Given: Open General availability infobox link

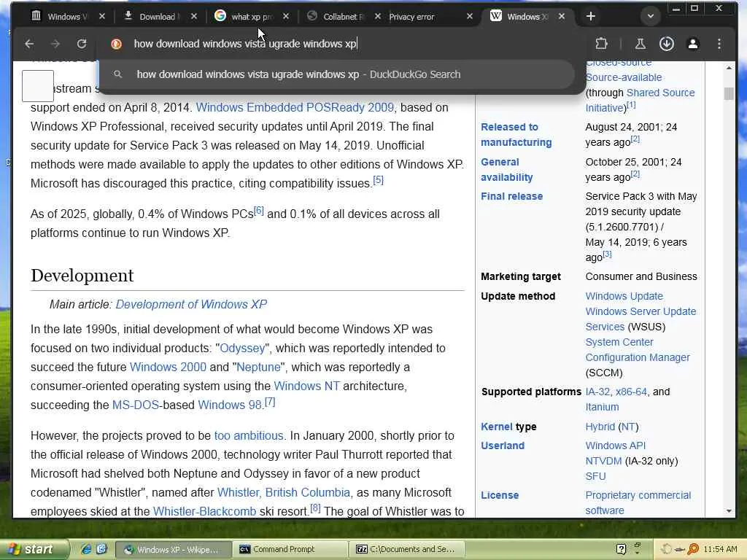Looking at the screenshot, I should click(x=506, y=169).
